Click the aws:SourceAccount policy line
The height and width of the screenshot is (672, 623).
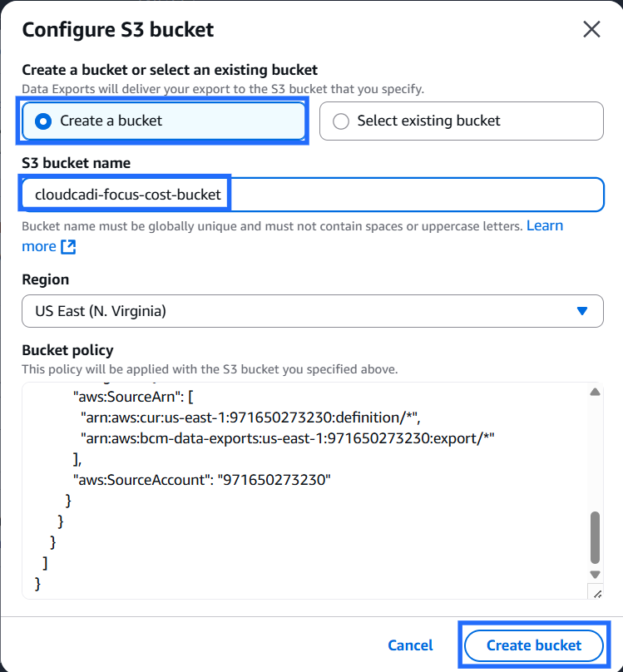click(202, 479)
